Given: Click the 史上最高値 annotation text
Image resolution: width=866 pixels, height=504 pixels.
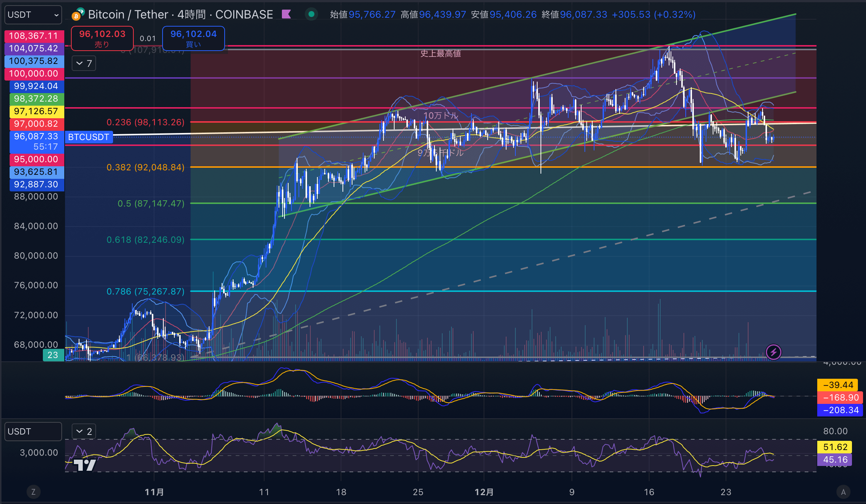Looking at the screenshot, I should 441,54.
